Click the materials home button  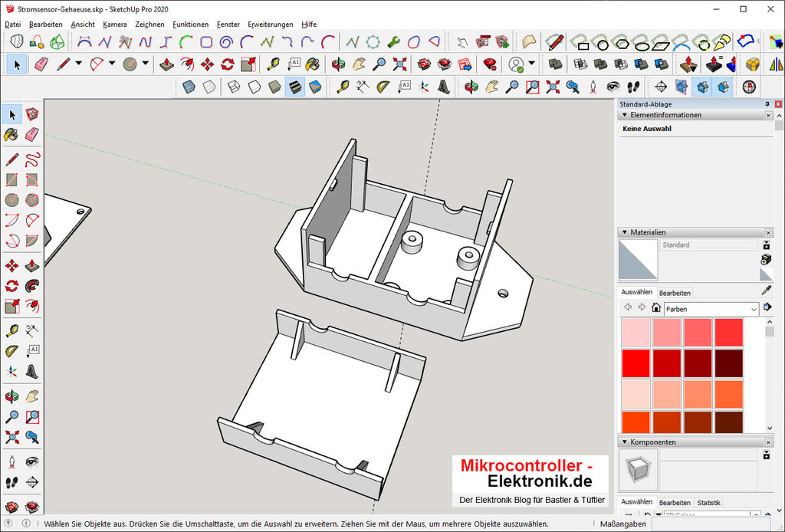[656, 308]
